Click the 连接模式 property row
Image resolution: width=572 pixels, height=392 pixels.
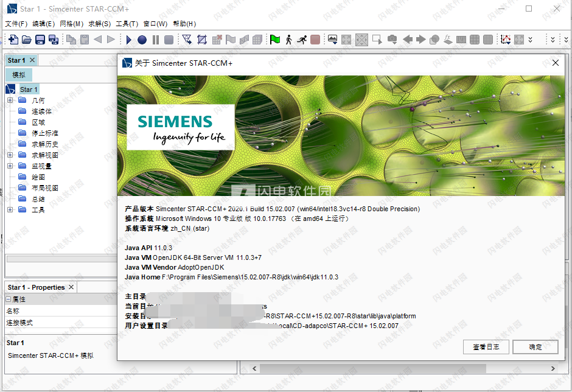(61, 323)
